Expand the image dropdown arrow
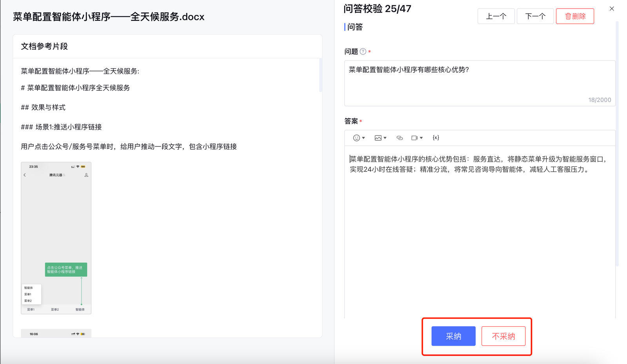The height and width of the screenshot is (364, 627). click(385, 138)
